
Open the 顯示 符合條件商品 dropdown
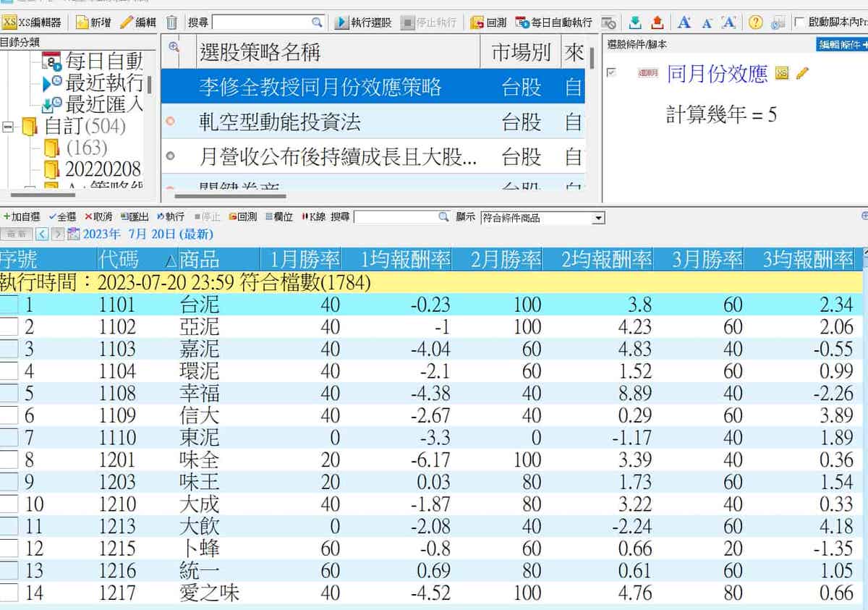(x=598, y=218)
